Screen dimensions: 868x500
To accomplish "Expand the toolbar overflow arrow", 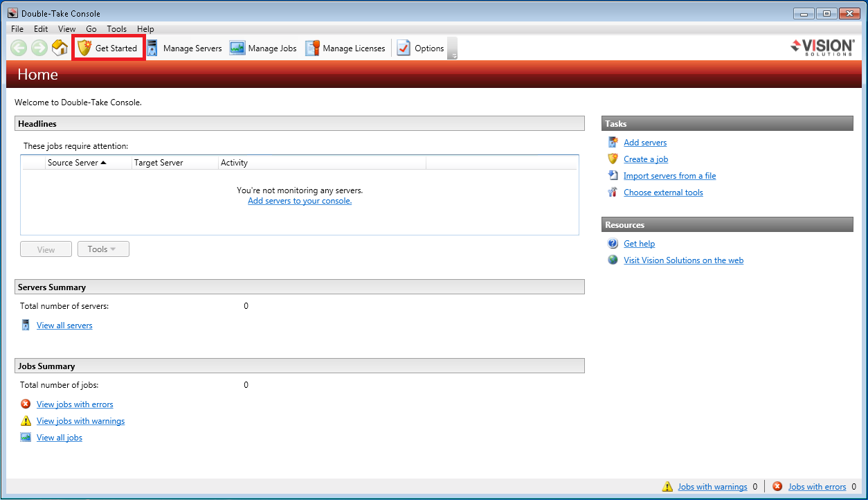I will pyautogui.click(x=453, y=55).
